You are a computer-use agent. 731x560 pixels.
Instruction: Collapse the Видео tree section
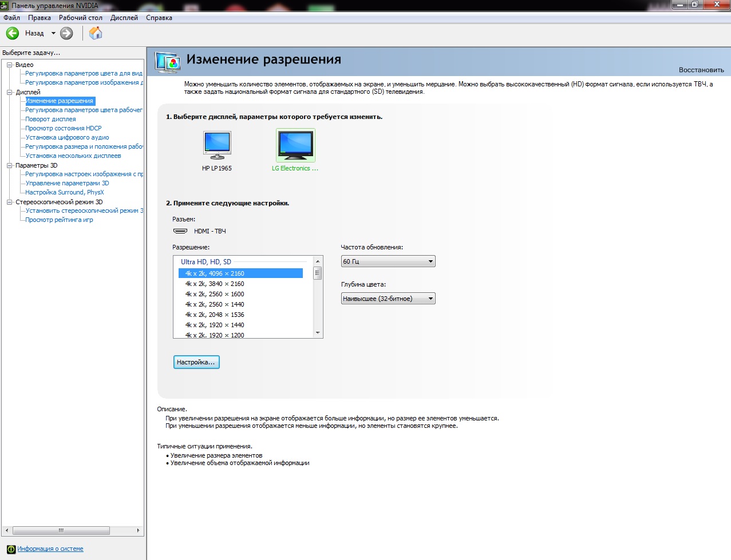point(10,65)
